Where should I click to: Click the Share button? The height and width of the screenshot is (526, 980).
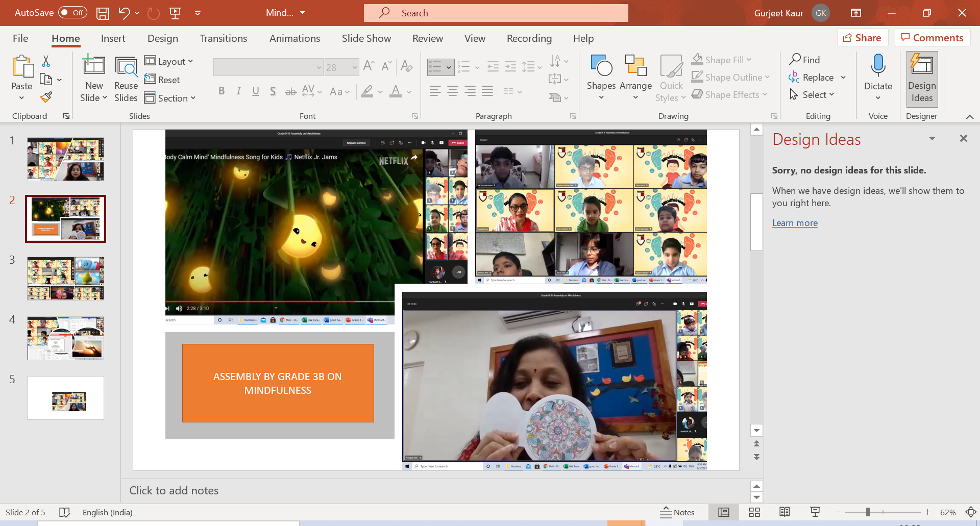tap(862, 38)
